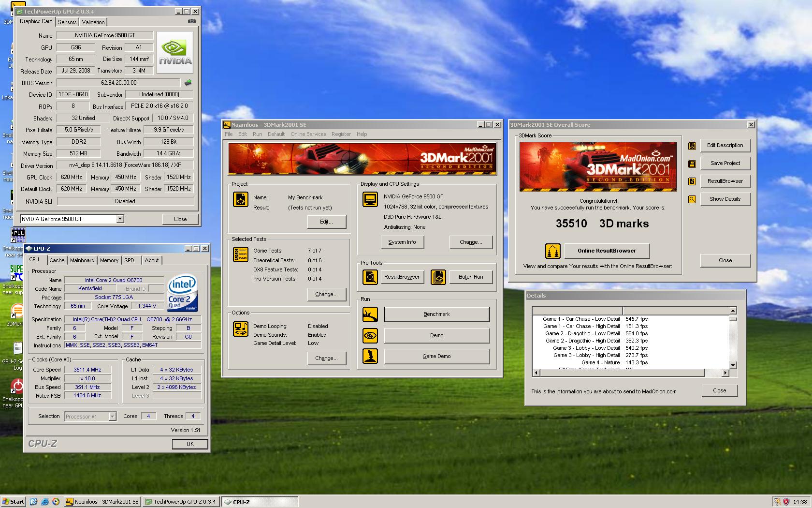Switch to the Sensors tab in GPU-Z
Viewport: 812px width, 508px height.
point(67,22)
